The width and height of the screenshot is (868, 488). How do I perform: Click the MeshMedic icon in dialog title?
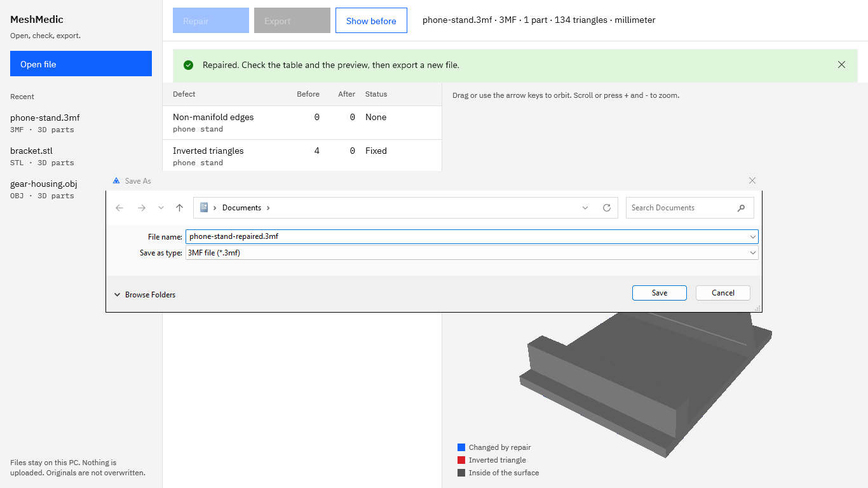tap(116, 180)
